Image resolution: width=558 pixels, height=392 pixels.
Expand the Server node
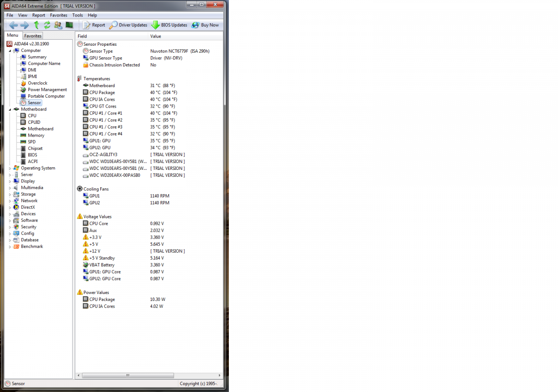[x=10, y=175]
